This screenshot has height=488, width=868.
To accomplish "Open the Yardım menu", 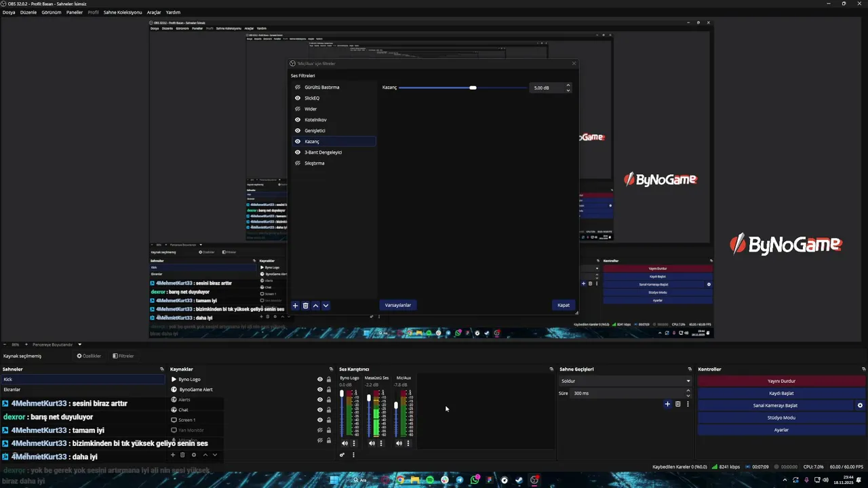I will (173, 12).
